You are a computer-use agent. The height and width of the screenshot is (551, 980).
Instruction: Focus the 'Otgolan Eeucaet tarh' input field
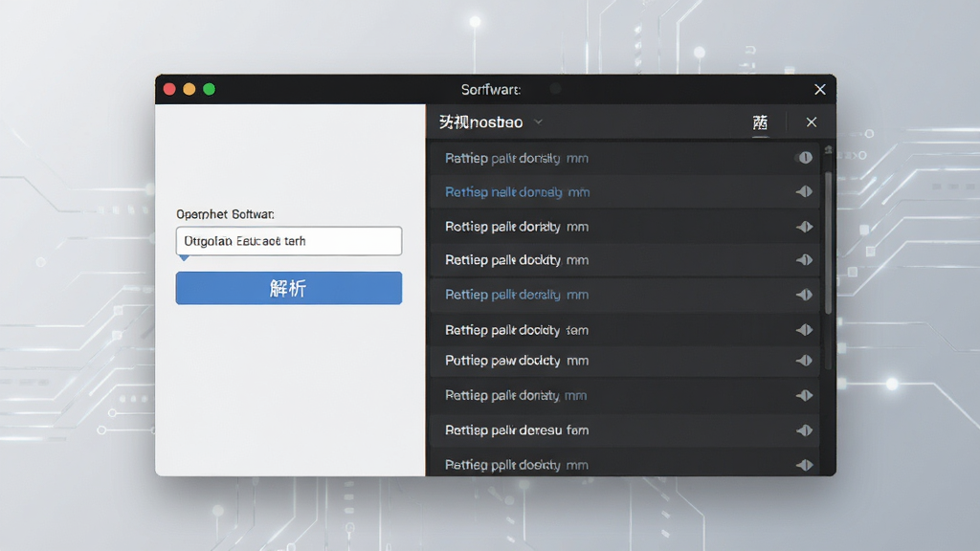(x=289, y=241)
